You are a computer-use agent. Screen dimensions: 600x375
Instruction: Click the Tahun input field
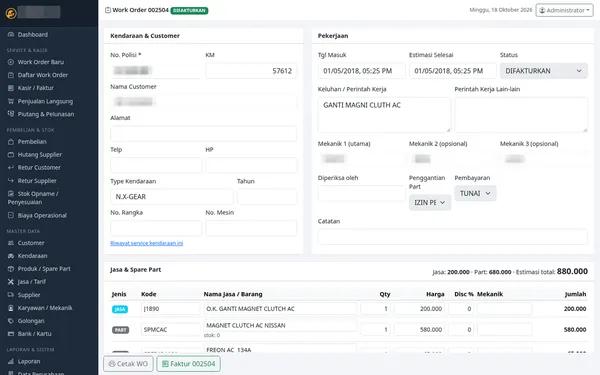point(267,197)
